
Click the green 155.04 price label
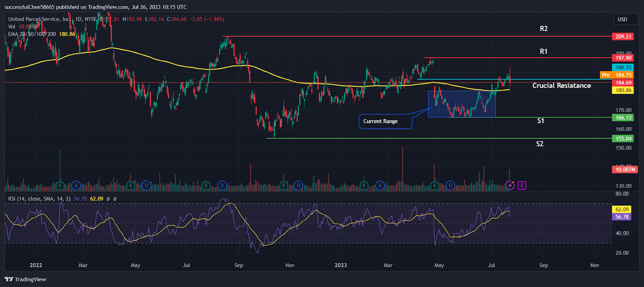623,139
